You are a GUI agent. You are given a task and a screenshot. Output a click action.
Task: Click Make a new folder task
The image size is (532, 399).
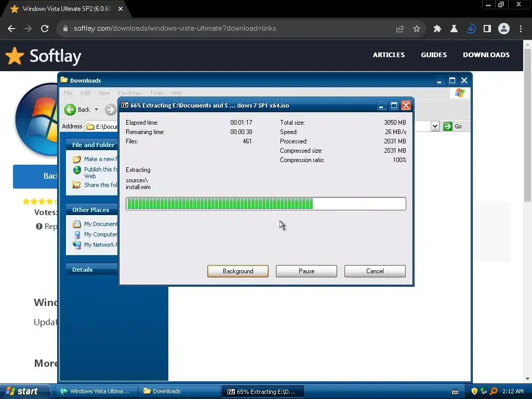coord(100,159)
